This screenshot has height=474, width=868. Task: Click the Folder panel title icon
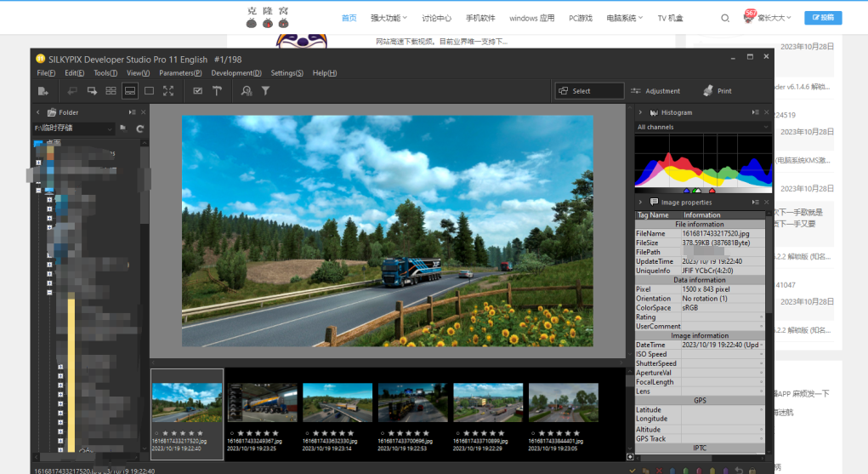click(x=52, y=112)
